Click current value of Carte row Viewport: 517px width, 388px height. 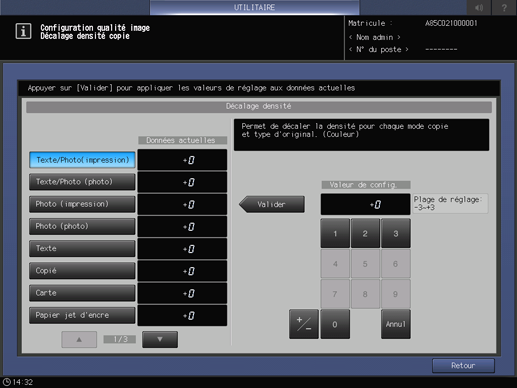point(182,293)
